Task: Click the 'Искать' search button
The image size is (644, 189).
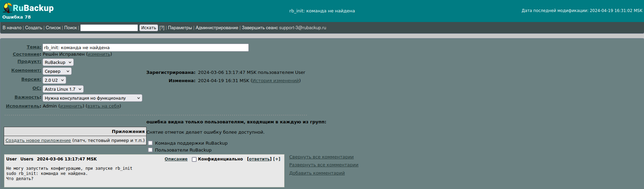Action: [149, 28]
